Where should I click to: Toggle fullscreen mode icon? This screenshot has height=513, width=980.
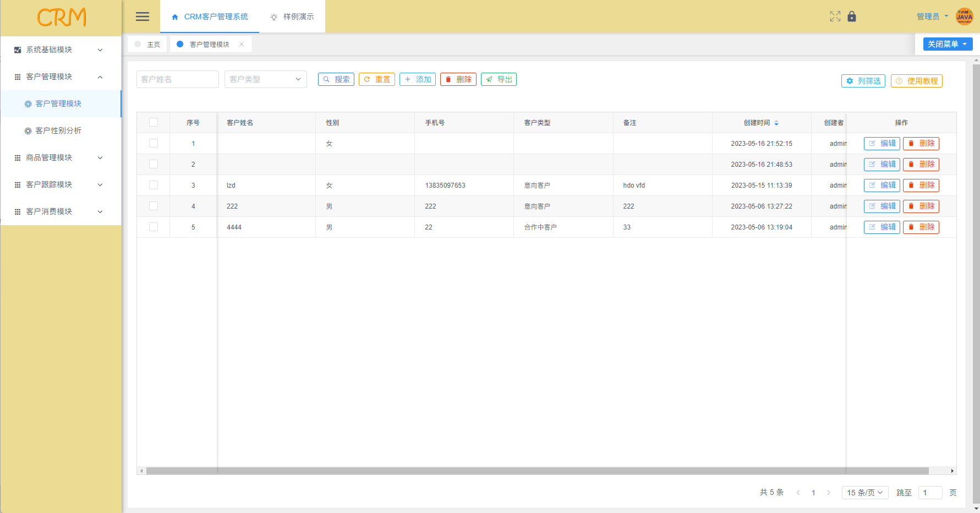[x=835, y=17]
